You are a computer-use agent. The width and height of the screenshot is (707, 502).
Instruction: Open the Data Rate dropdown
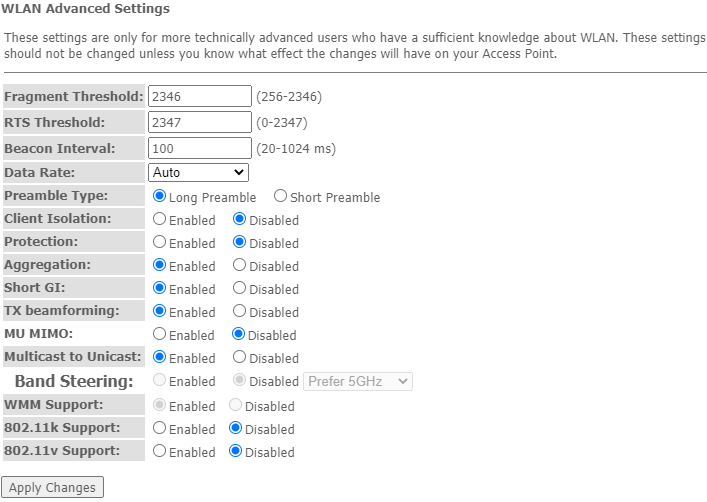[198, 173]
